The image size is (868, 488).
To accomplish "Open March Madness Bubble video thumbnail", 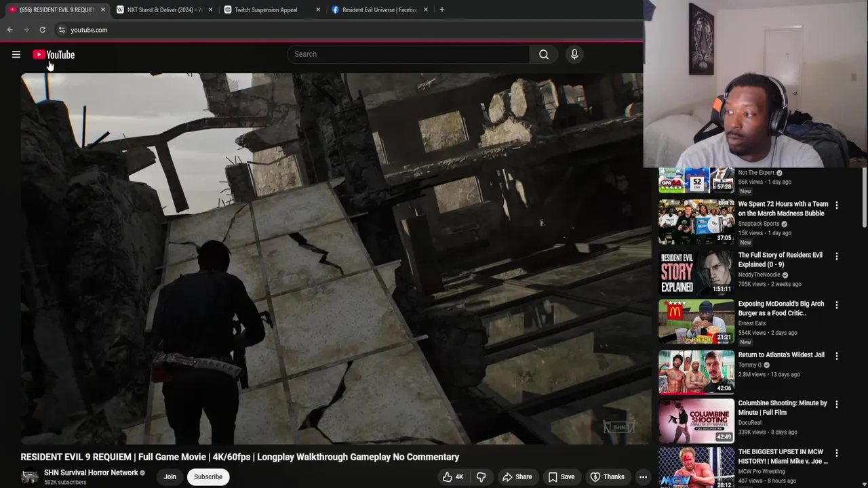I will click(696, 221).
